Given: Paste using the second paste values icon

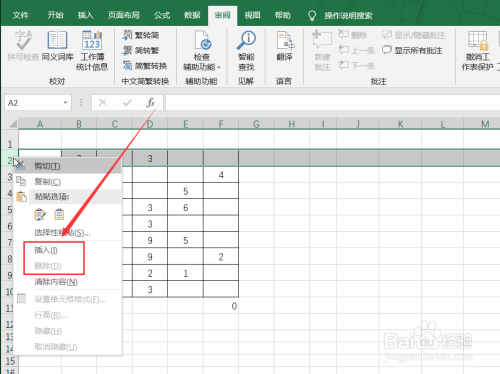Looking at the screenshot, I should (x=59, y=214).
